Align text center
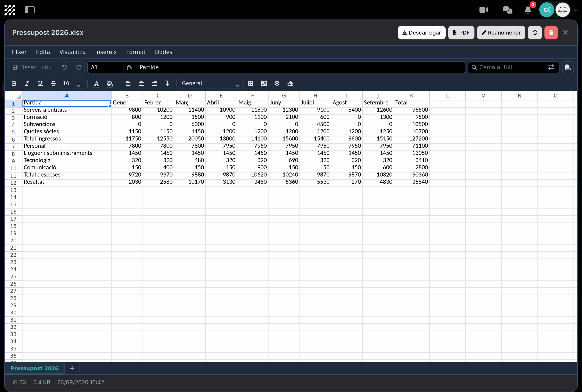582x392 pixels. 141,83
